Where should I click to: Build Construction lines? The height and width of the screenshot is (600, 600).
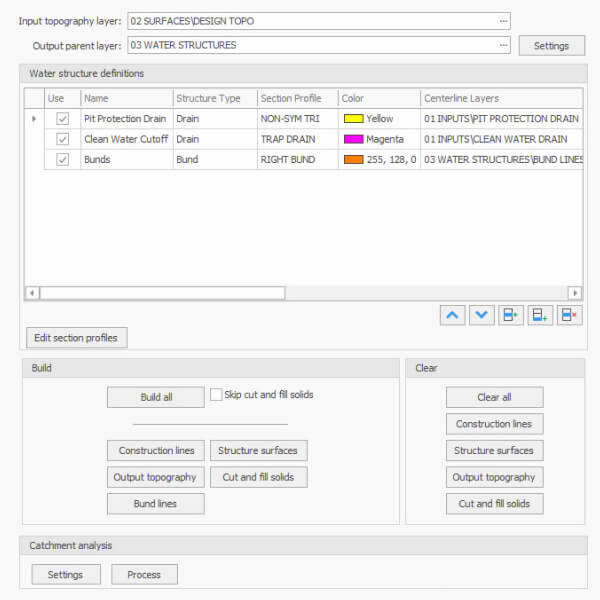pos(156,450)
